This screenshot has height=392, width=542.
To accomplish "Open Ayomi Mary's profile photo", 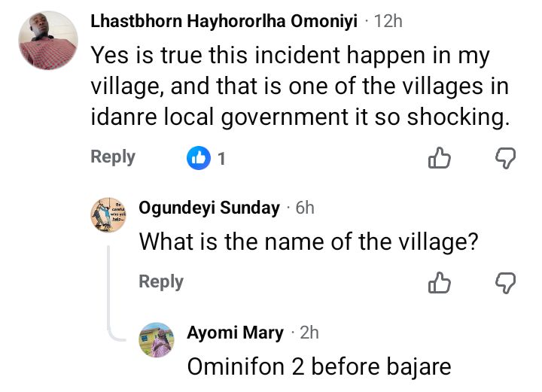I will [x=157, y=339].
